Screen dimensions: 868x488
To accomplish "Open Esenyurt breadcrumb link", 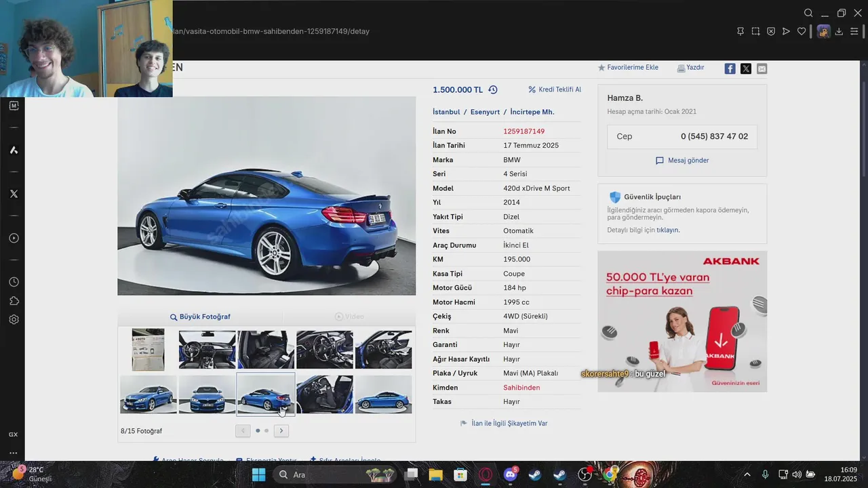I will tap(485, 112).
